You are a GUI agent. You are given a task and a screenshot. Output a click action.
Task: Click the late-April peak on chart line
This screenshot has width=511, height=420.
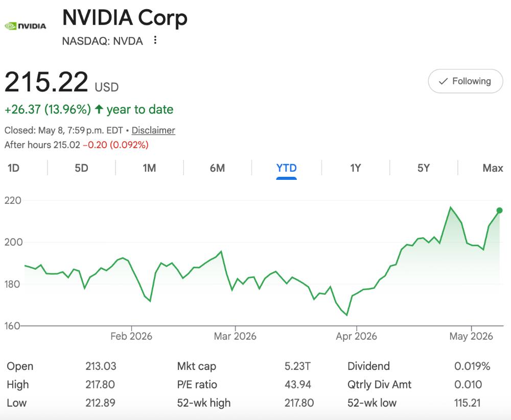[x=450, y=207]
